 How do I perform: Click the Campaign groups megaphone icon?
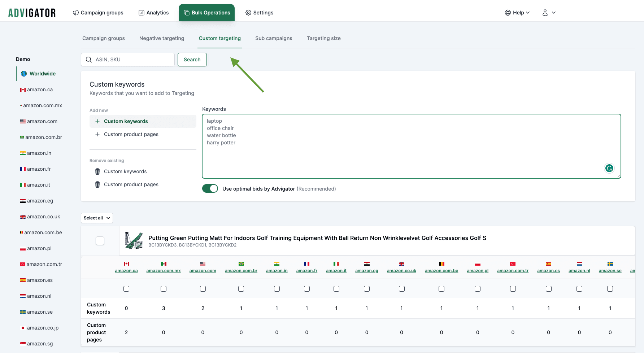pos(76,13)
